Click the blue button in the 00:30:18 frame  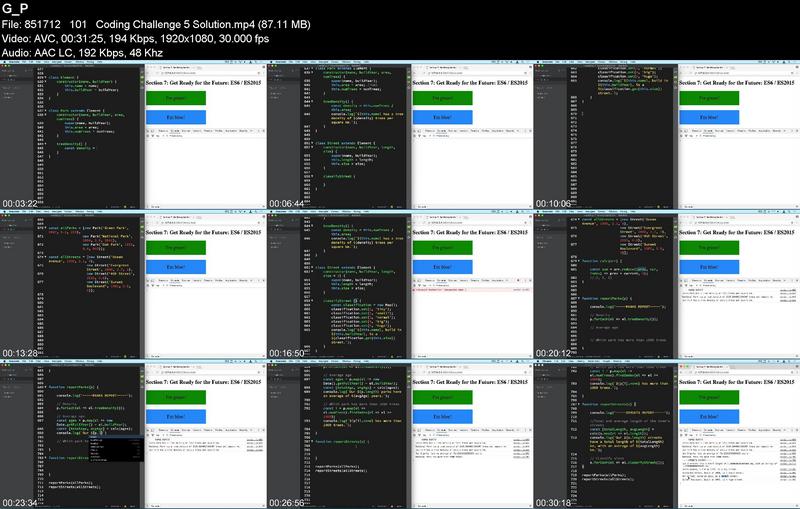coord(709,417)
